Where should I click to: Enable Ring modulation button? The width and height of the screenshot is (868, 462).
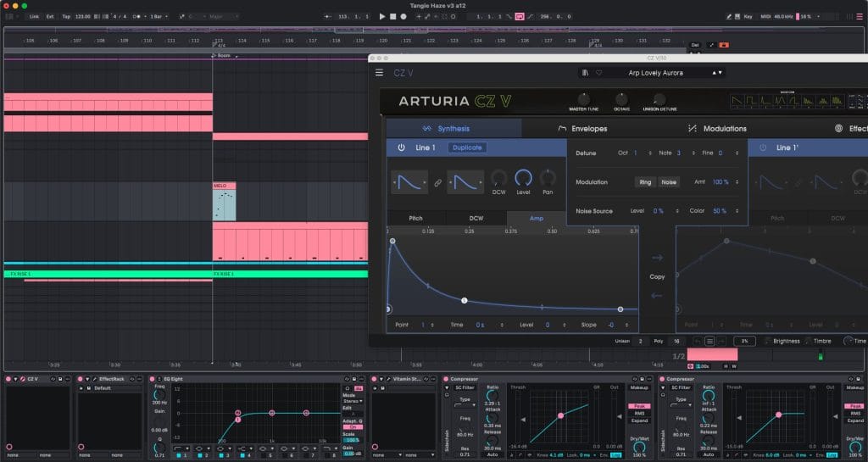tap(645, 182)
